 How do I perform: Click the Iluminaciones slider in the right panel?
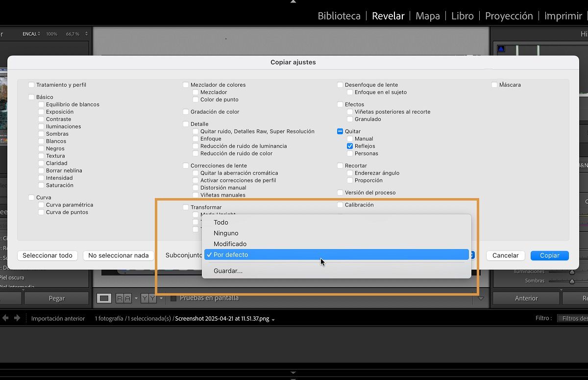(x=572, y=272)
